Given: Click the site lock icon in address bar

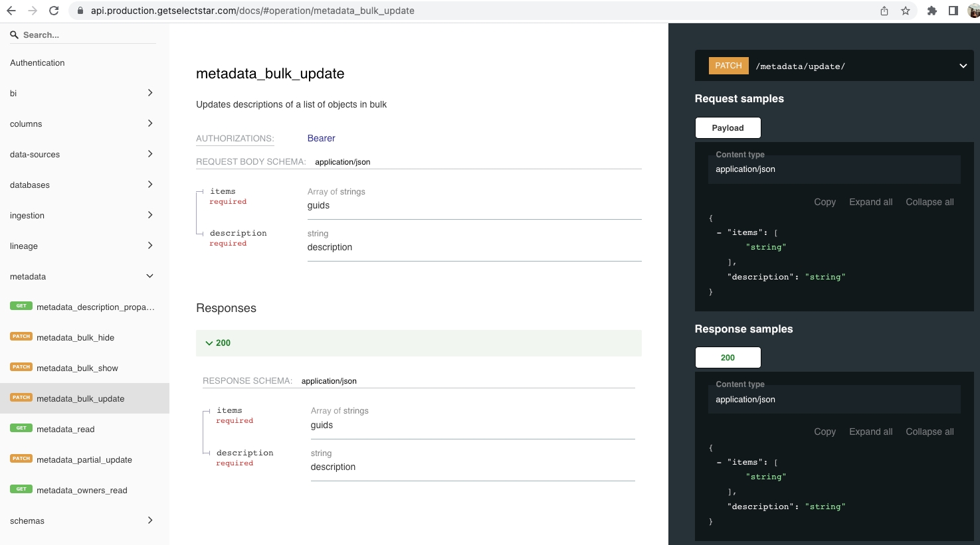Looking at the screenshot, I should (80, 11).
